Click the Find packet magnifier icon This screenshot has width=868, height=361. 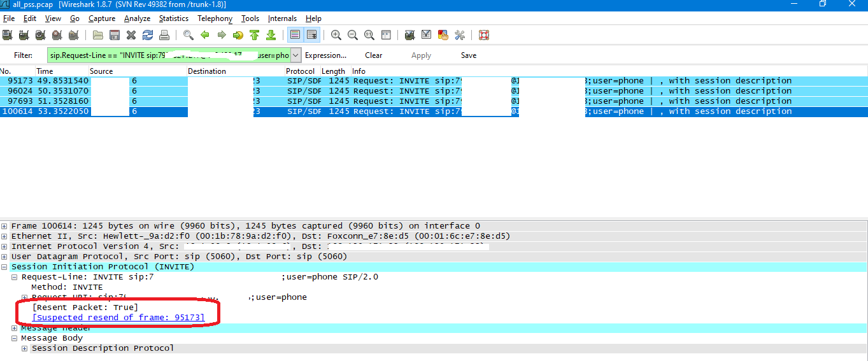189,35
